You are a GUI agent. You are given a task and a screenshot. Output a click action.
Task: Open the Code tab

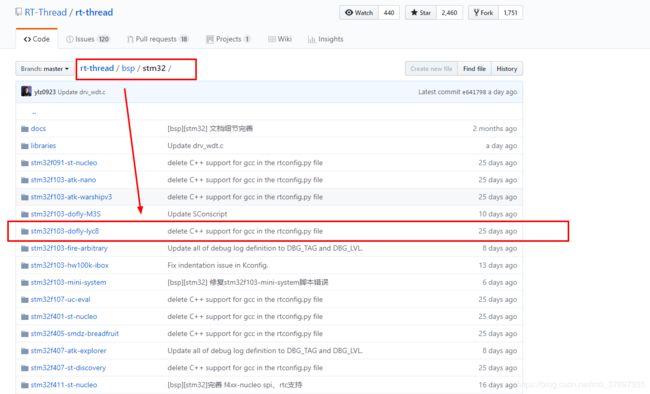pos(36,39)
